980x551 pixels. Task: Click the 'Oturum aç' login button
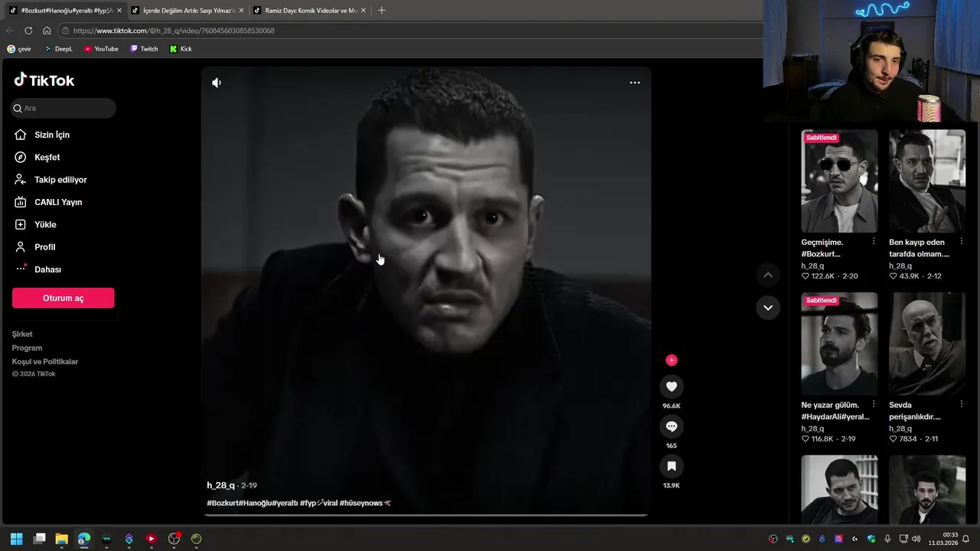coord(64,298)
